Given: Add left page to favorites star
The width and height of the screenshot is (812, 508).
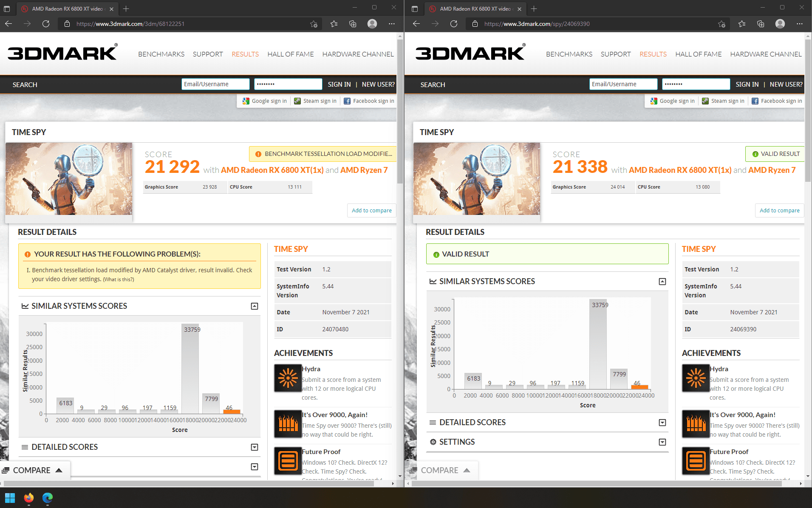Looking at the screenshot, I should [x=314, y=24].
